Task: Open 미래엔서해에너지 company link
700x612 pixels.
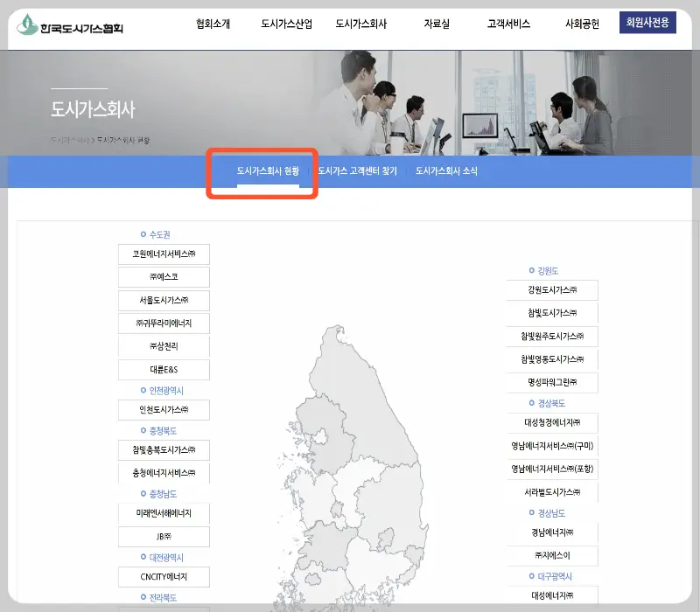Action: [x=164, y=513]
